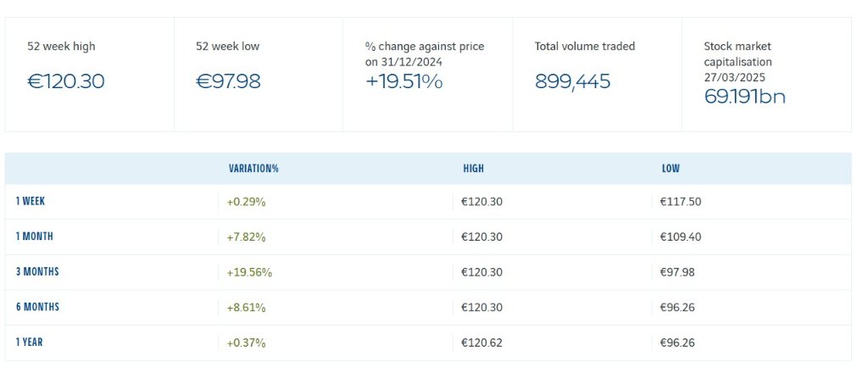Click the +0.29% weekly variation value
This screenshot has width=868, height=390.
point(247,202)
